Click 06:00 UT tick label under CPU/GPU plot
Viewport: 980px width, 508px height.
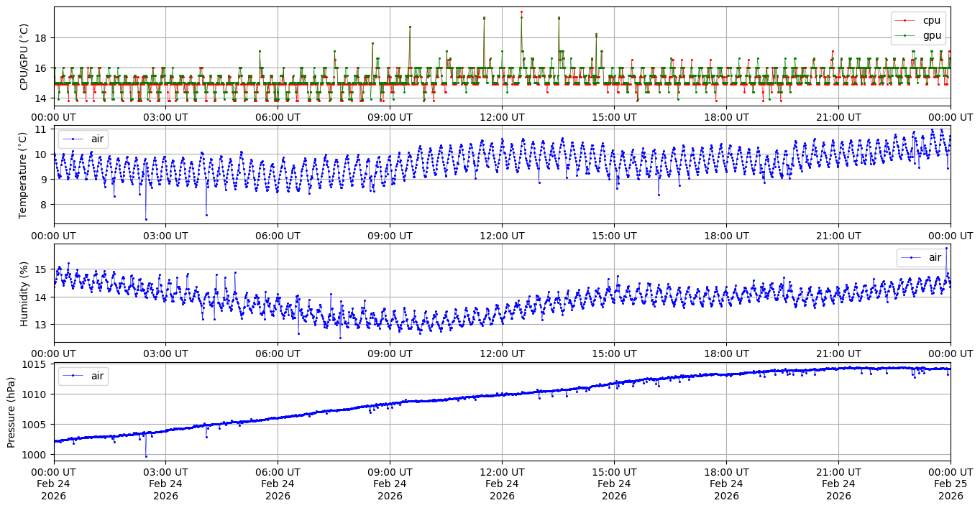278,117
